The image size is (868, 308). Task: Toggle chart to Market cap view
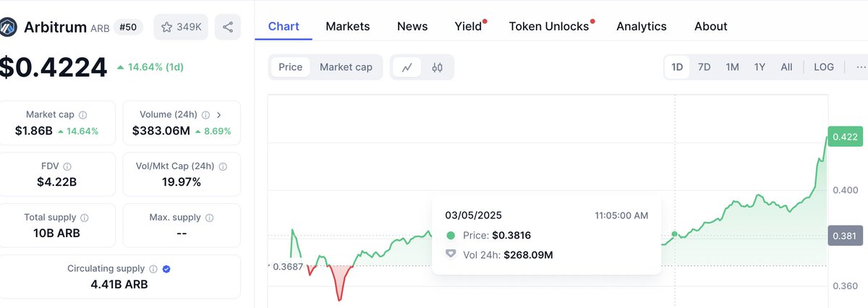(346, 67)
